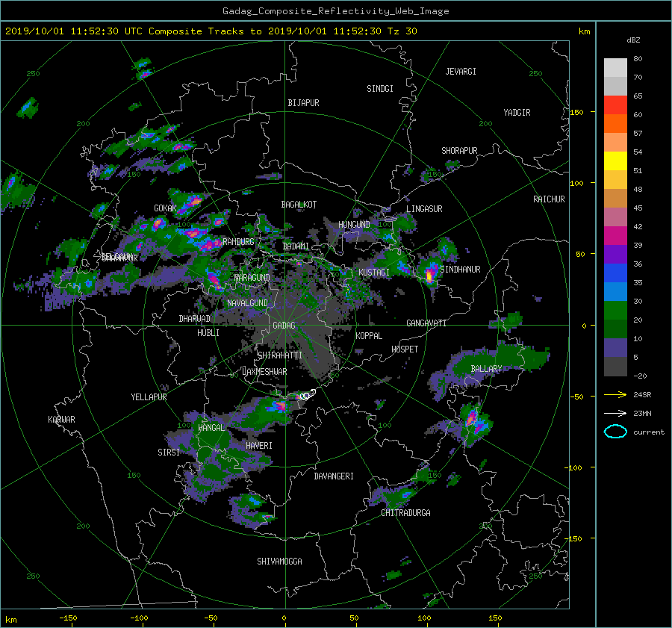
Task: Click the KUSTAGI city label
Action: pos(374,273)
